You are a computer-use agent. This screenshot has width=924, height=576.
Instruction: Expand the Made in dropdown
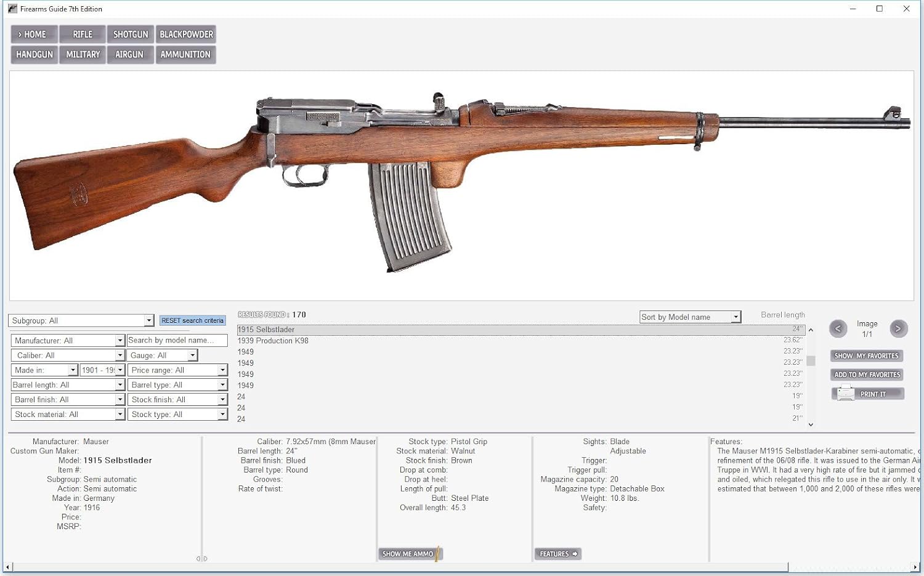pos(44,370)
